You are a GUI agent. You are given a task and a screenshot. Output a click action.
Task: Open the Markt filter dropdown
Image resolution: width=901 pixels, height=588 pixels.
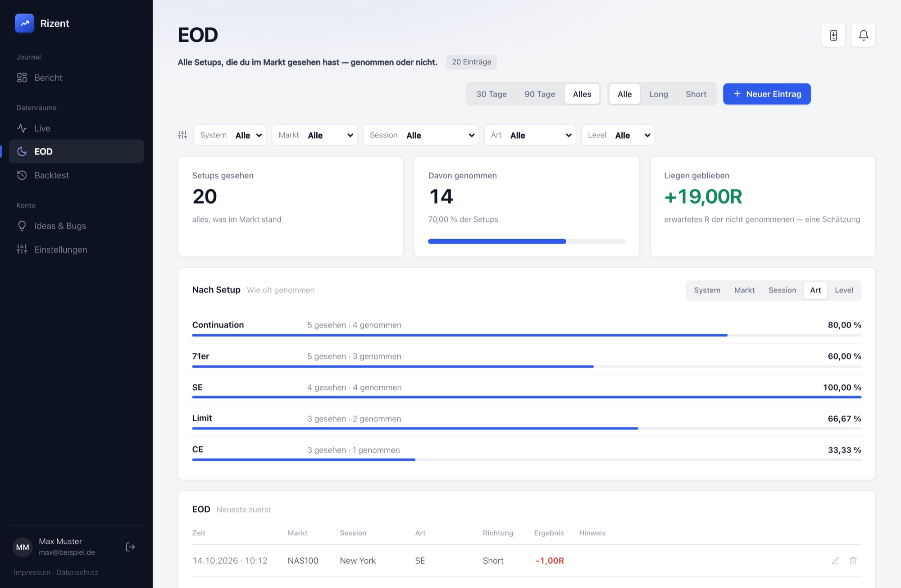pyautogui.click(x=314, y=135)
